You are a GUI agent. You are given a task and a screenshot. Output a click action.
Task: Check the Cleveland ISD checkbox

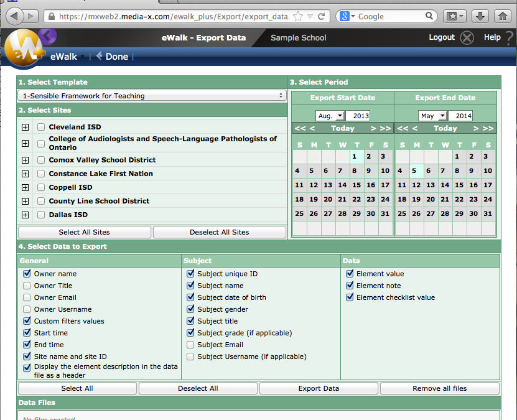pos(41,127)
